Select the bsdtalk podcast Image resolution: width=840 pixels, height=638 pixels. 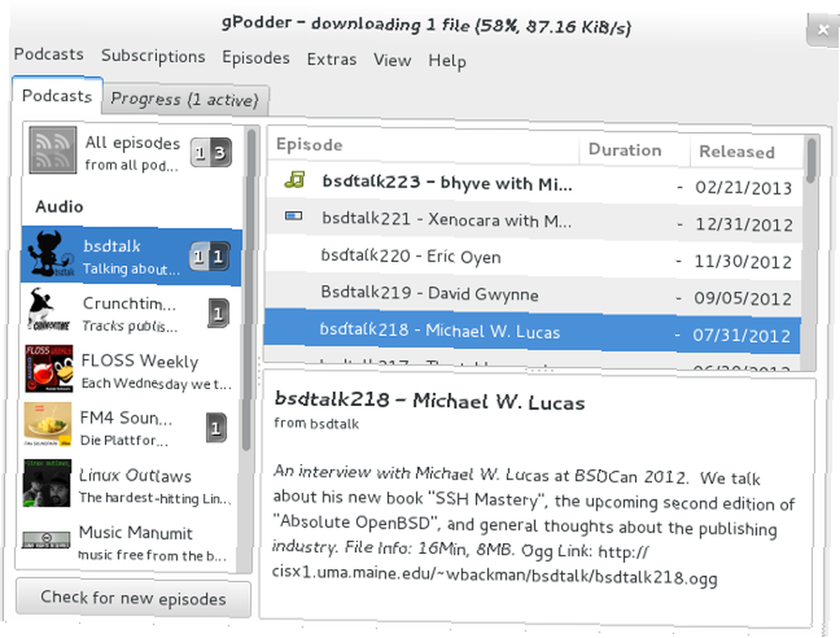(131, 256)
